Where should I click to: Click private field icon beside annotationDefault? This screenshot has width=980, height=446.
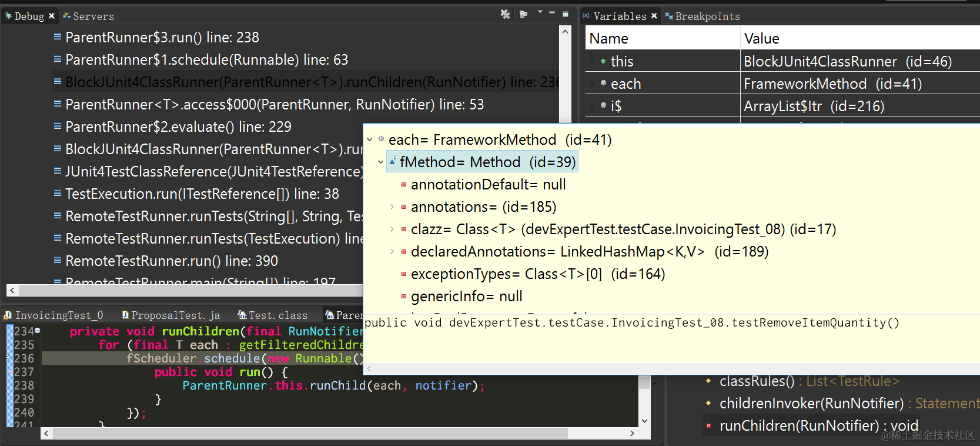(403, 185)
